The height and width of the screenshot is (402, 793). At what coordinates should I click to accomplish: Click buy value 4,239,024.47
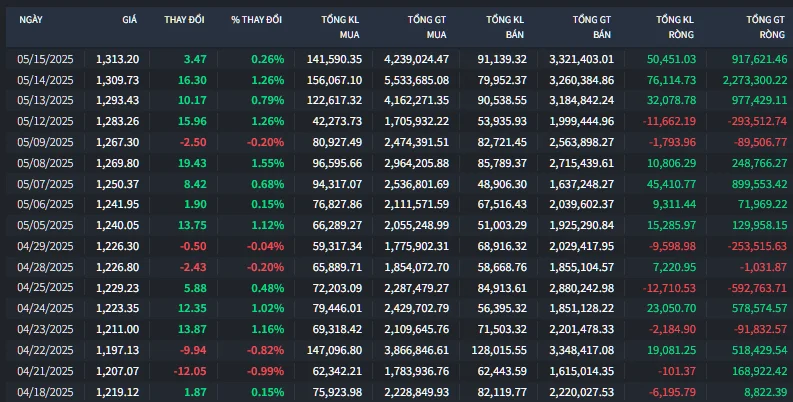tap(416, 59)
